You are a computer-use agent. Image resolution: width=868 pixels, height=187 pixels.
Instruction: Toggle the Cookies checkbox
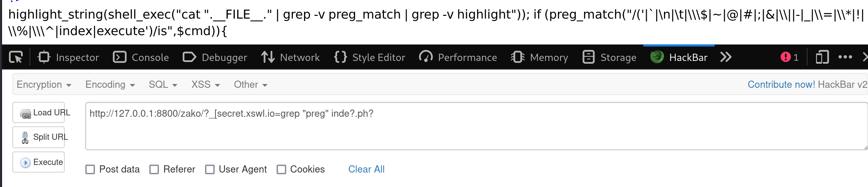click(x=281, y=169)
